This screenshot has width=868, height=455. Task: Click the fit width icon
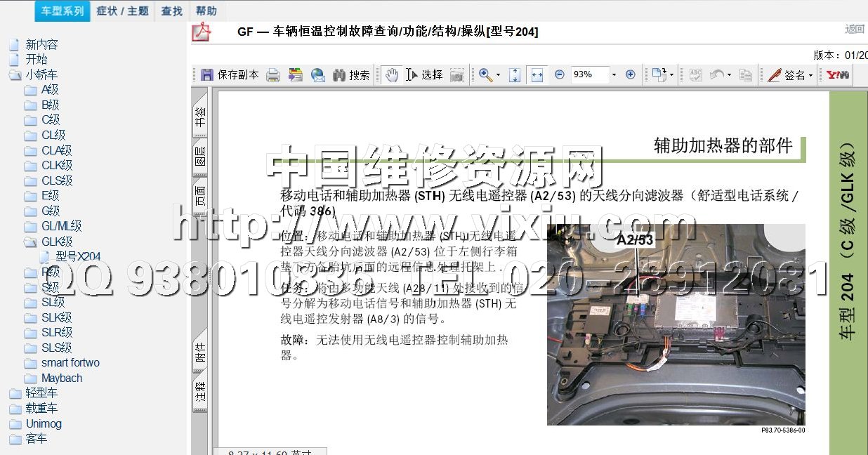click(x=537, y=74)
